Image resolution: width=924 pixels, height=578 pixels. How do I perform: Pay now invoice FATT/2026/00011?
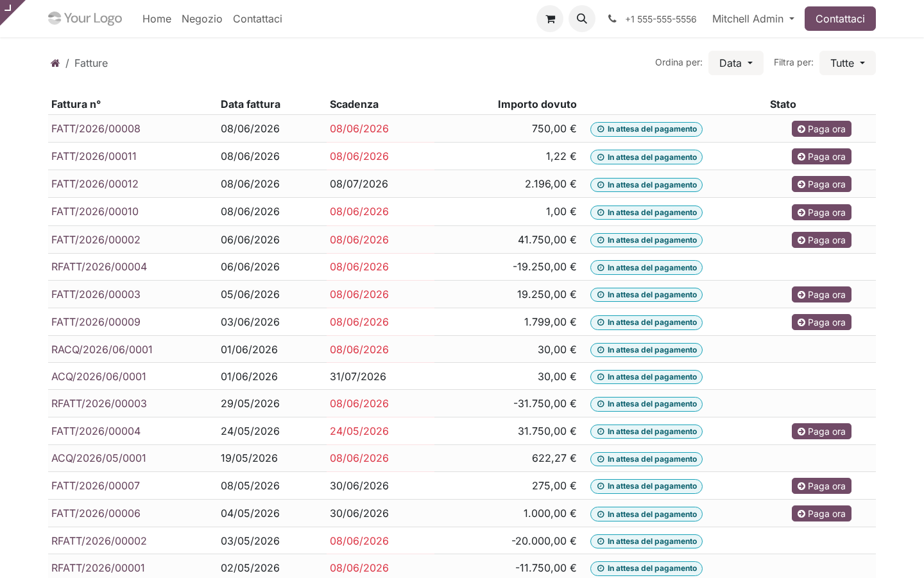coord(821,157)
